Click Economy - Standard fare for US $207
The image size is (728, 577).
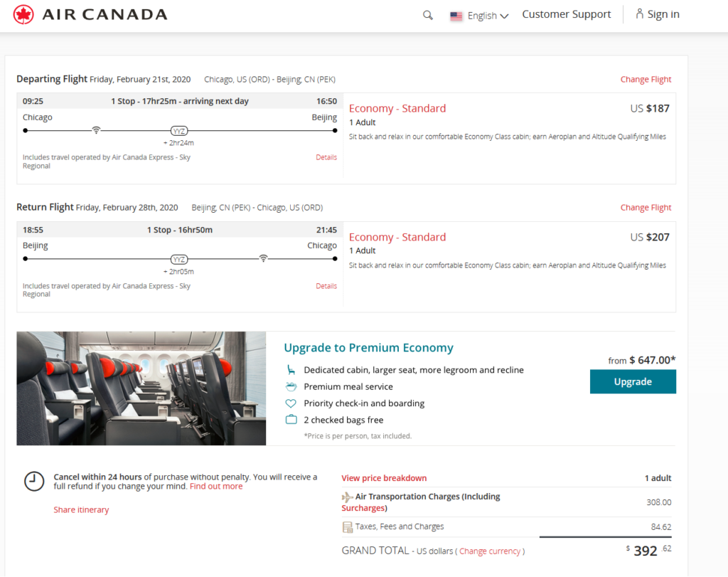[x=397, y=237]
